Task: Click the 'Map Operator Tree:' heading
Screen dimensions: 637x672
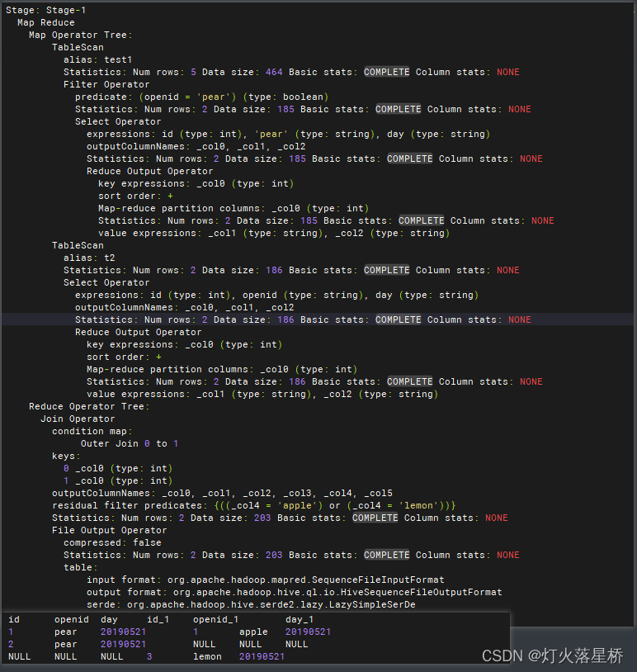Action: pos(81,35)
